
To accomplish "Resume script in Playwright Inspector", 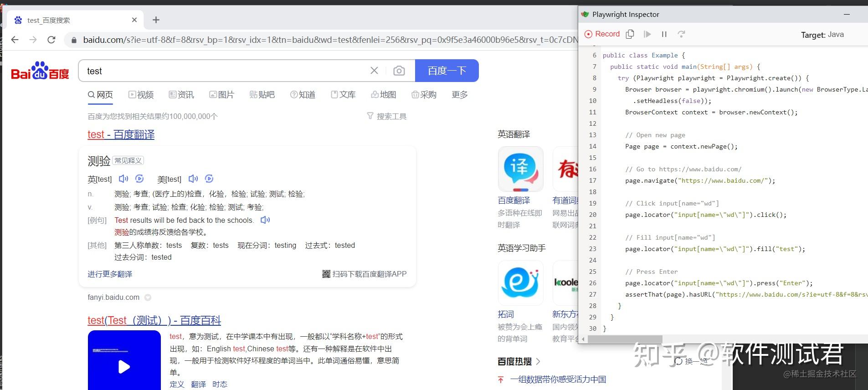I will pyautogui.click(x=647, y=34).
